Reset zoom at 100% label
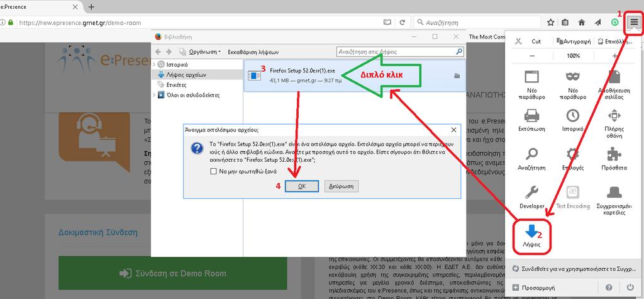The width and height of the screenshot is (644, 299). click(574, 55)
